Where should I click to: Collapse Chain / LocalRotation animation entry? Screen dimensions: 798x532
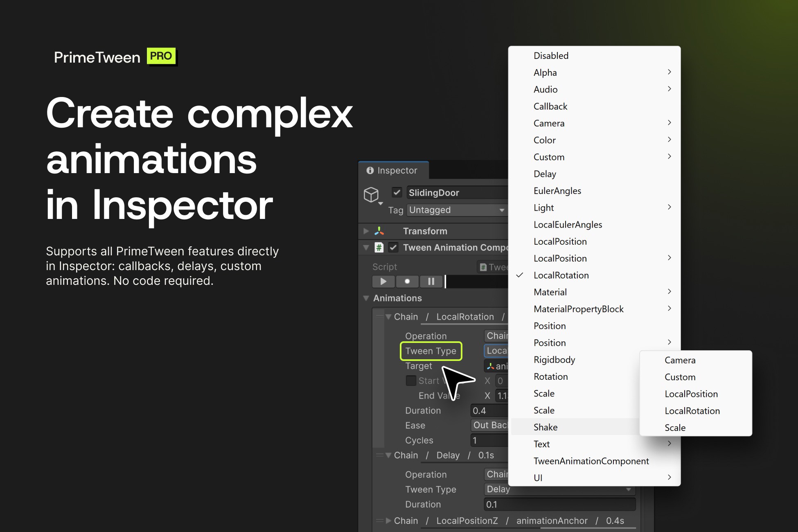(388, 317)
